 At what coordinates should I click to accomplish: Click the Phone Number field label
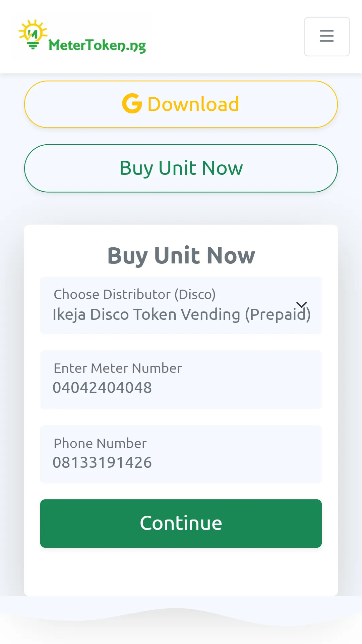[100, 443]
